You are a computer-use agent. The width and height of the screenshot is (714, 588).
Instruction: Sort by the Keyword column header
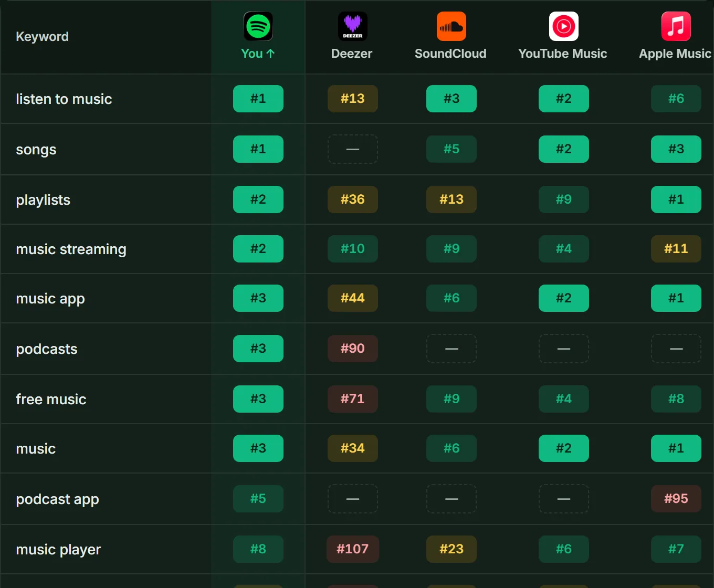43,37
